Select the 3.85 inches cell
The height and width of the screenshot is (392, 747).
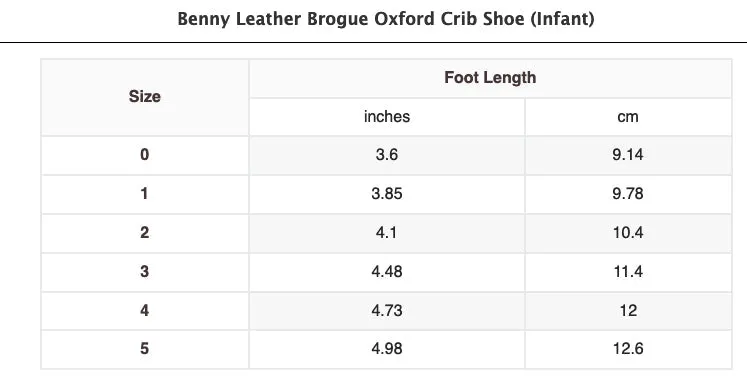pyautogui.click(x=387, y=194)
